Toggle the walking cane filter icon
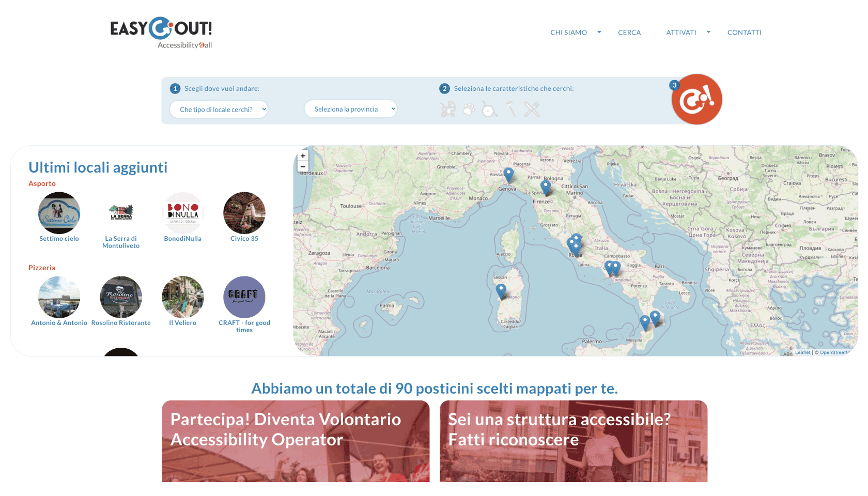Image resolution: width=868 pixels, height=496 pixels. (x=511, y=109)
